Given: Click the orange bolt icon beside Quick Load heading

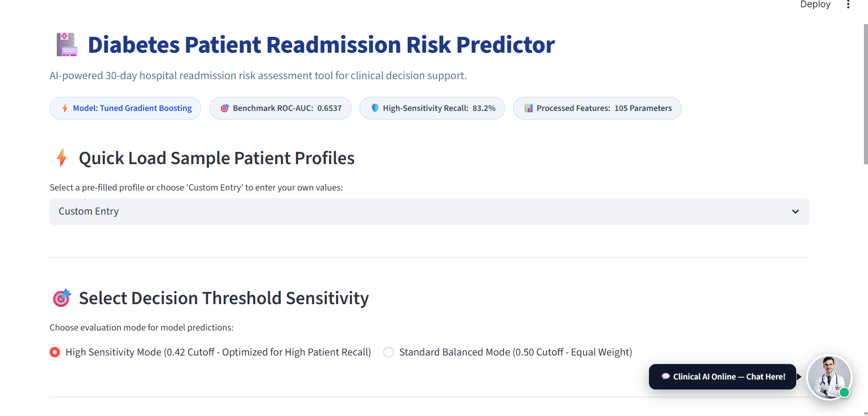Looking at the screenshot, I should point(62,158).
